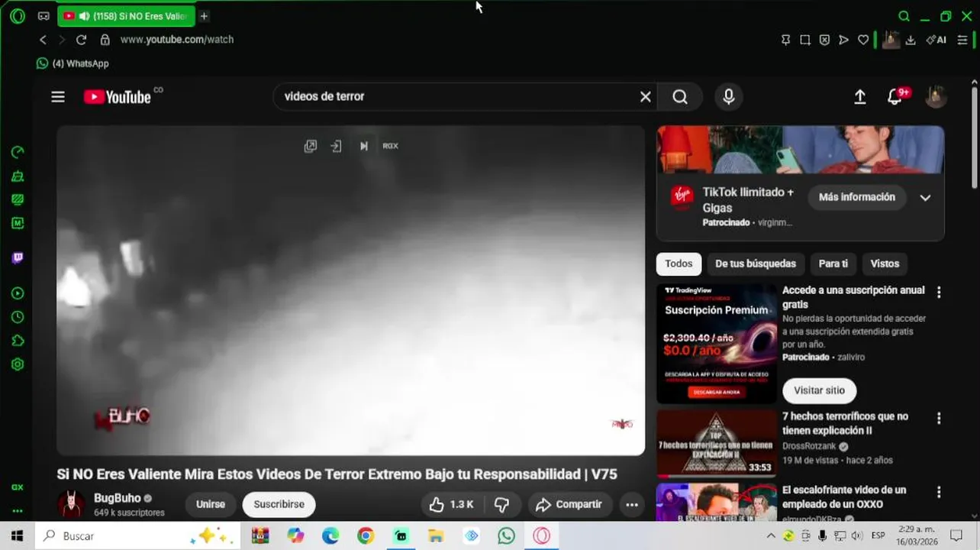Submit the YouTube search with the magnifier
980x550 pixels.
pos(680,96)
